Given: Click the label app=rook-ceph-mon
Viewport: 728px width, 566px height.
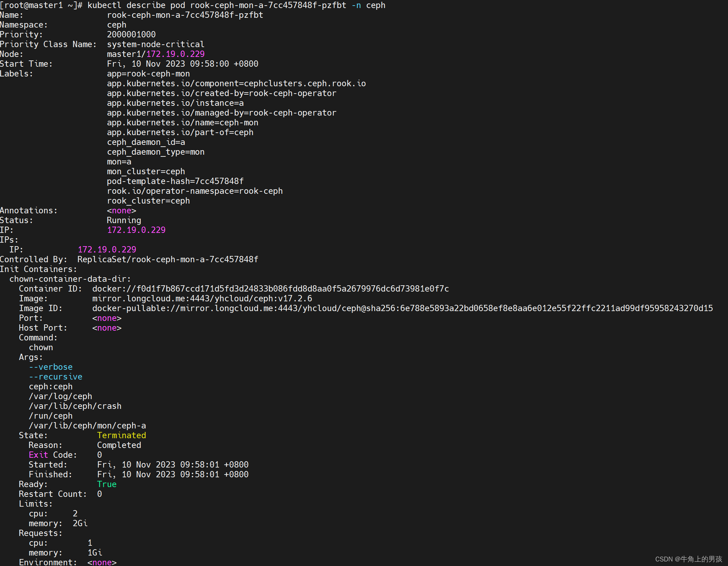Looking at the screenshot, I should 148,74.
